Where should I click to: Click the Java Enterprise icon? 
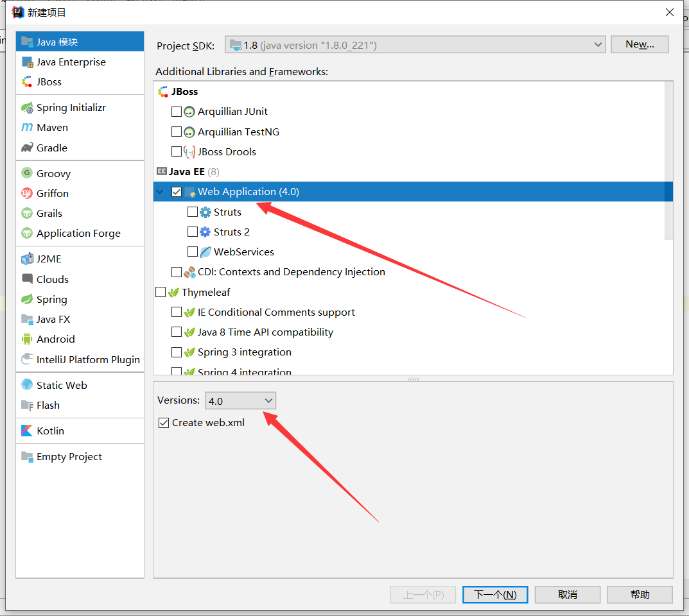pos(27,62)
